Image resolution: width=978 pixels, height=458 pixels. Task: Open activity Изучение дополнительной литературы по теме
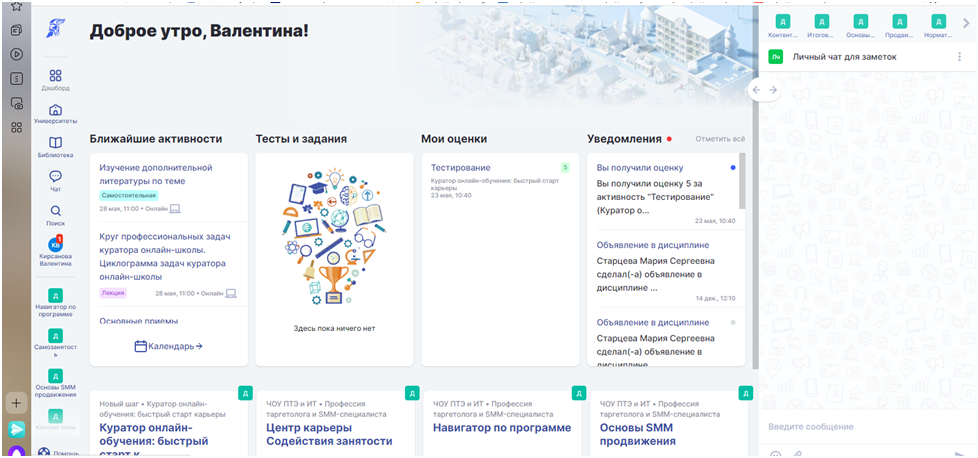pos(156,174)
